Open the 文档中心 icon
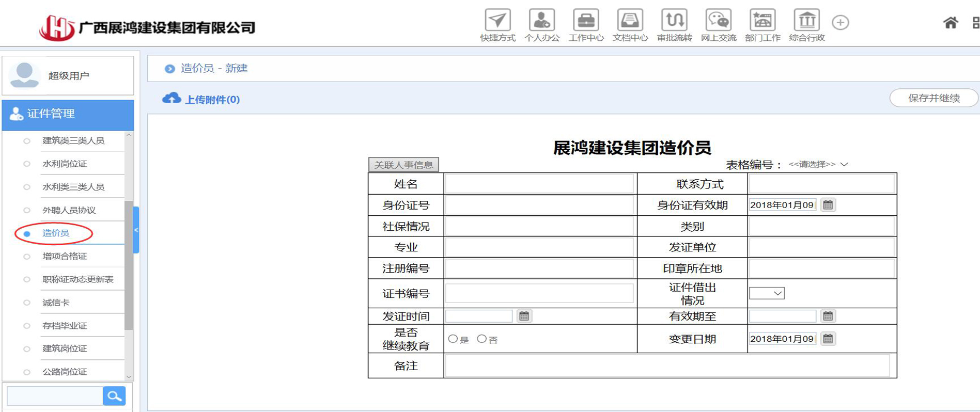Image resolution: width=980 pixels, height=412 pixels. [x=630, y=21]
